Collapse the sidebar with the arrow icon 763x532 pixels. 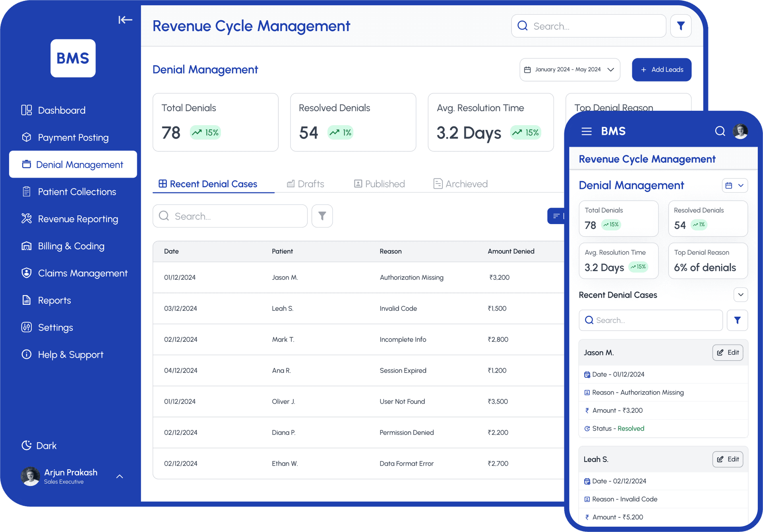point(125,20)
